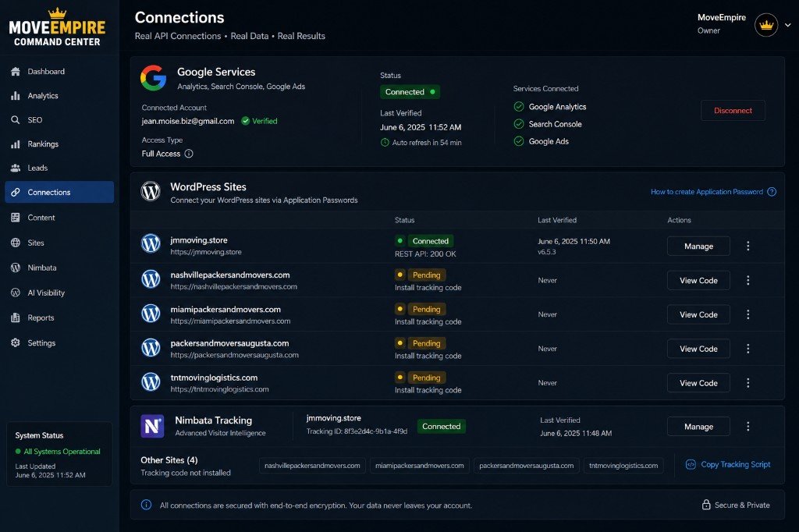799x532 pixels.
Task: Click the Secure & Private lock icon
Action: click(705, 505)
